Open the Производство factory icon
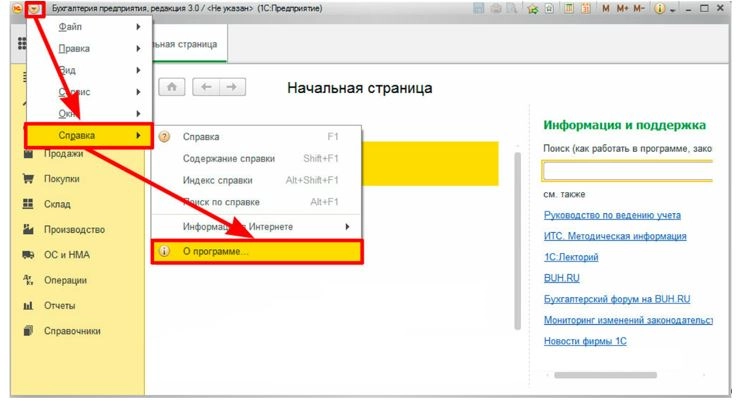The height and width of the screenshot is (401, 738). pos(28,229)
